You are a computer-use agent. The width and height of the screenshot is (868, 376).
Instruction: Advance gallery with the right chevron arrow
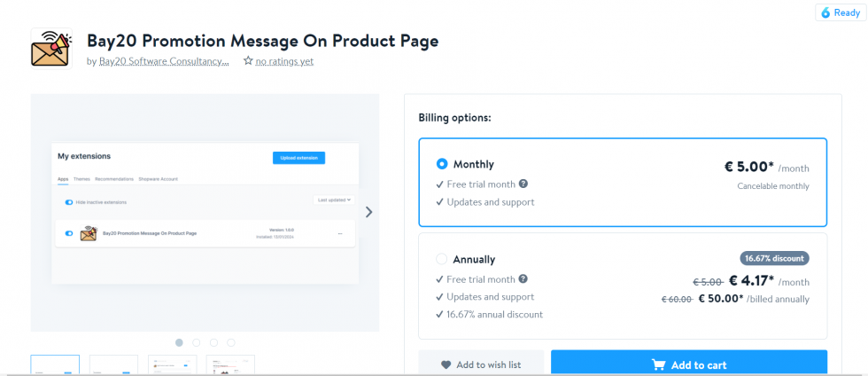pos(369,212)
